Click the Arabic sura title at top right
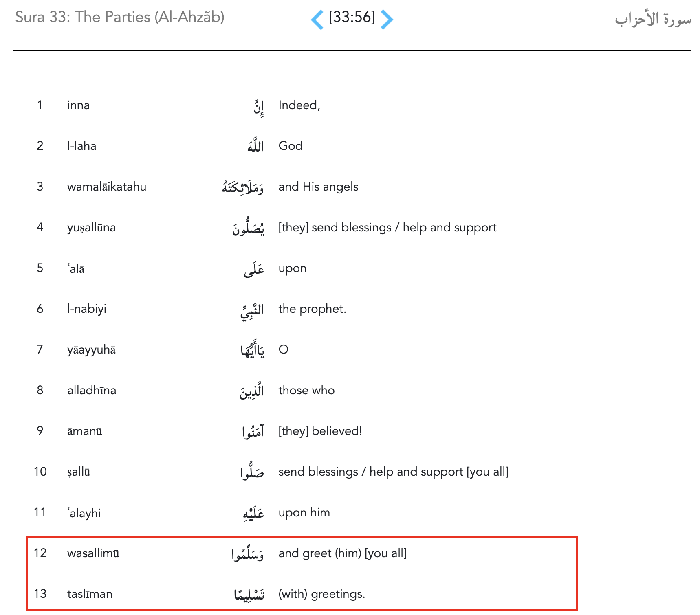This screenshot has width=700, height=615. coord(653,19)
